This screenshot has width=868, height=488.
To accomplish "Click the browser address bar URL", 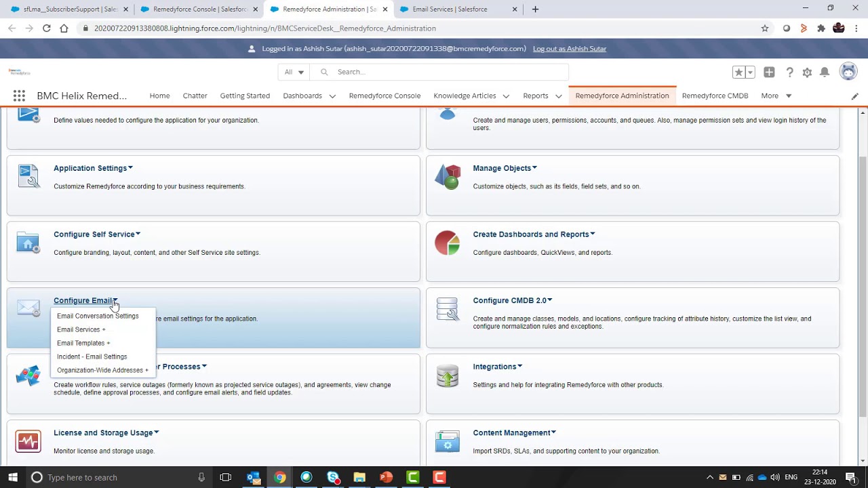I will [265, 28].
